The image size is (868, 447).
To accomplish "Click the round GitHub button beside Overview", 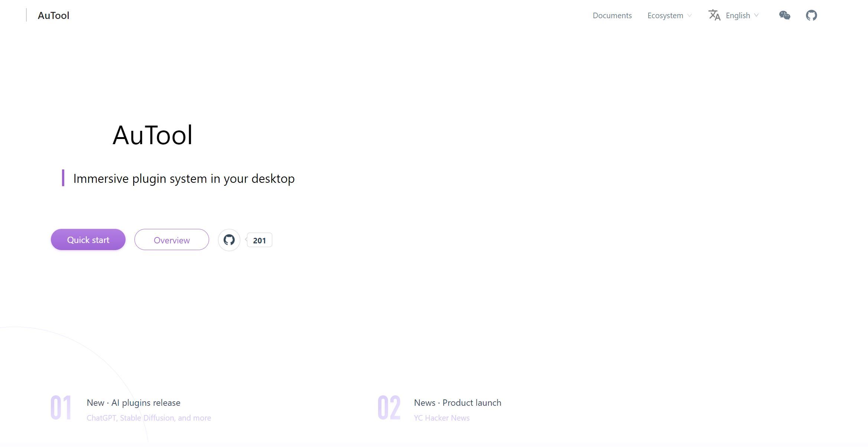I will pos(229,240).
